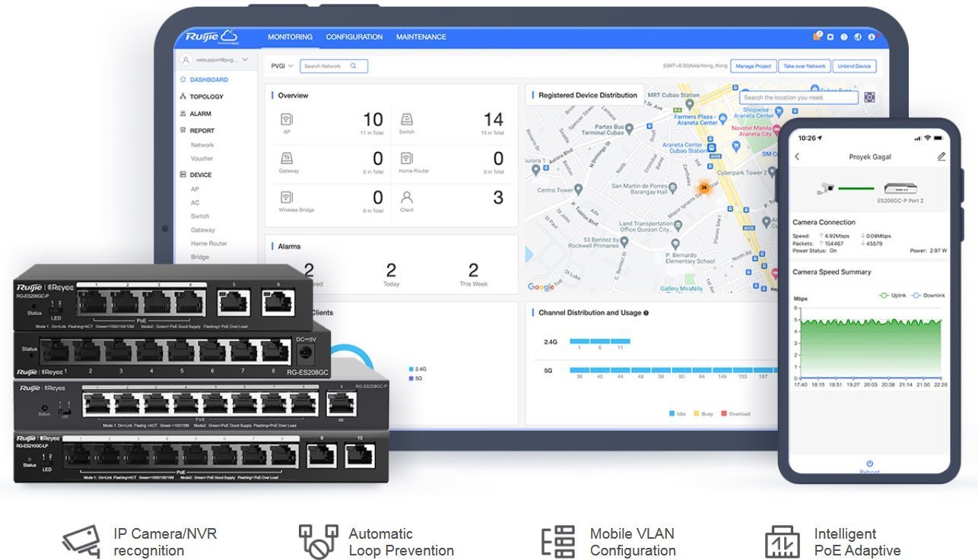Open the notifications icon in header
The image size is (978, 560).
coord(818,36)
